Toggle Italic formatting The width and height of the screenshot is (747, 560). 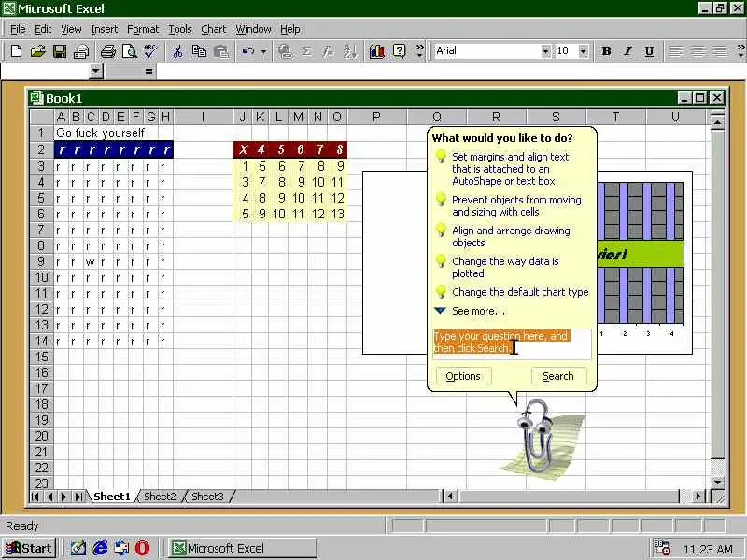tap(627, 51)
